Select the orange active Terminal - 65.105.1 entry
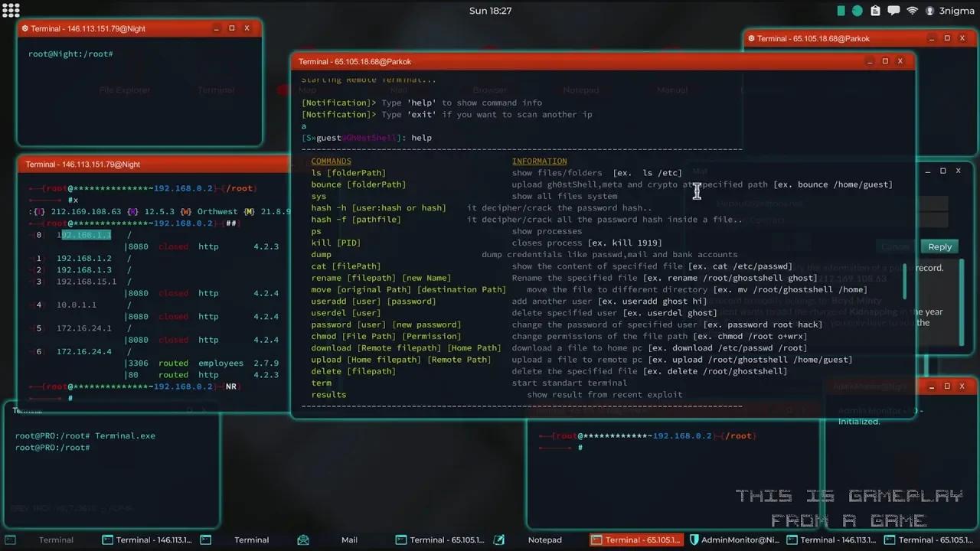The image size is (980, 551). pos(635,540)
